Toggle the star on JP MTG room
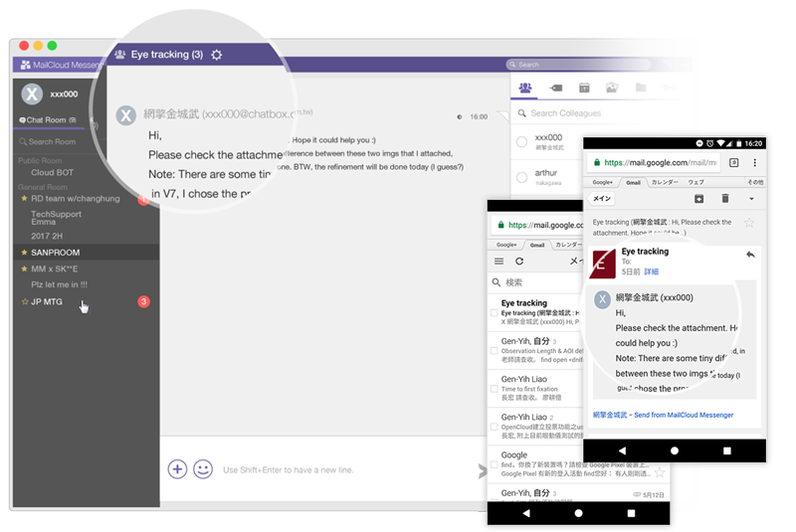Image resolution: width=796 pixels, height=532 pixels. (x=25, y=301)
